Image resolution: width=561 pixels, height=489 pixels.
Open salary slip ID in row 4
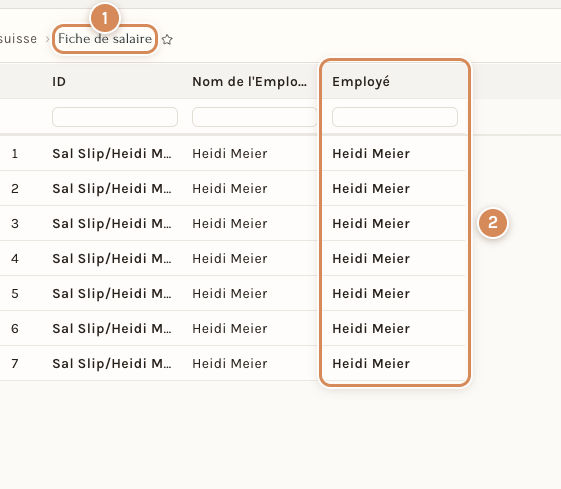[x=112, y=259]
